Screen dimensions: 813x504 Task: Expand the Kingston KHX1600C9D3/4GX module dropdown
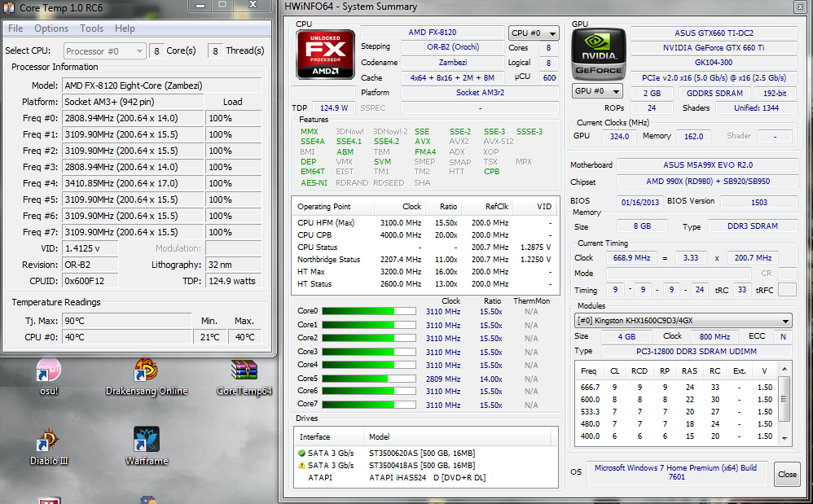click(683, 321)
